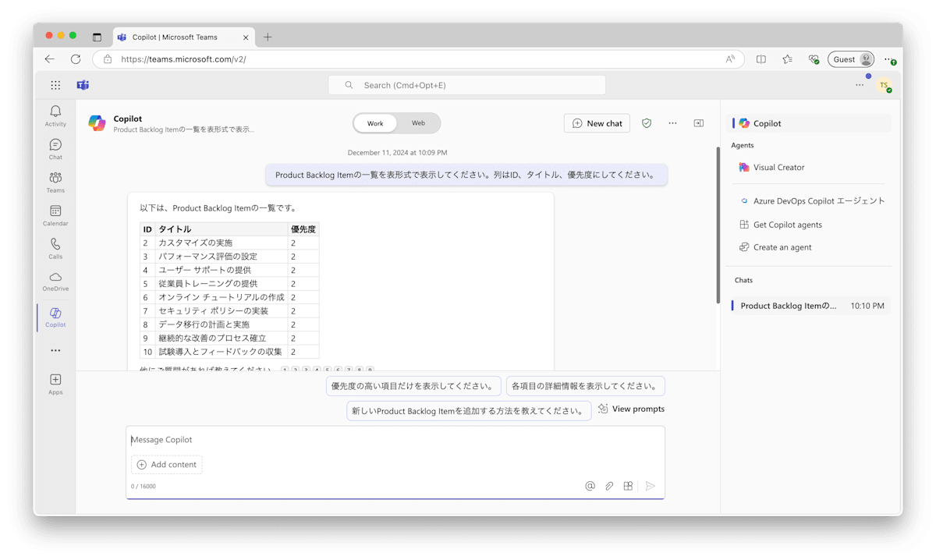Choose suggestion 各項目の詳細情報を表示してください

pyautogui.click(x=585, y=386)
